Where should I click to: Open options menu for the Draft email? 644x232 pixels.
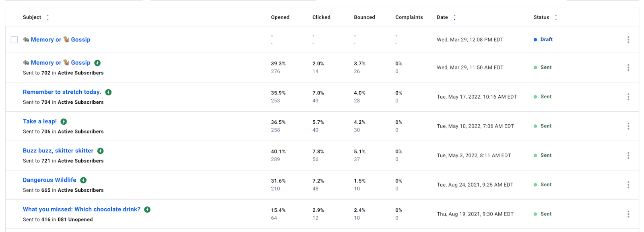click(x=628, y=39)
